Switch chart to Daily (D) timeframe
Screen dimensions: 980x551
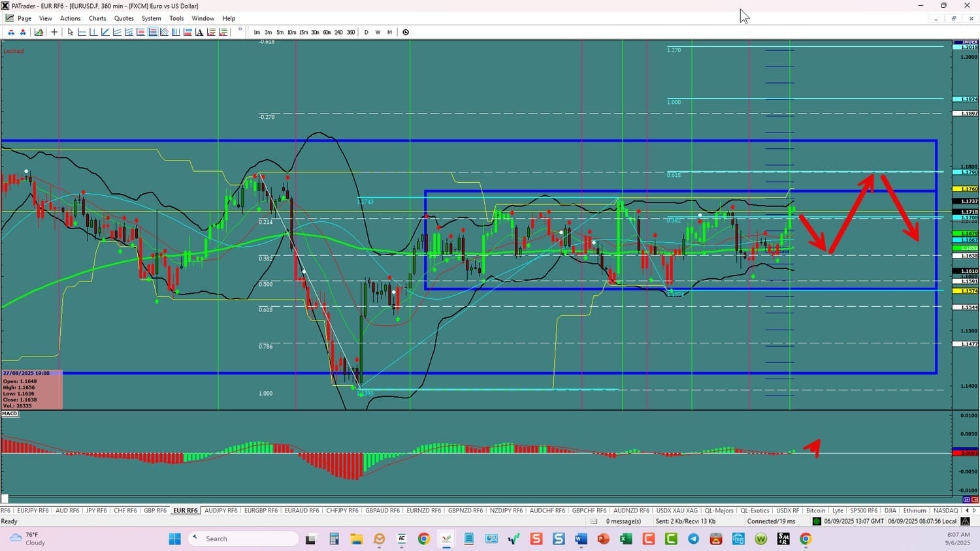point(366,32)
